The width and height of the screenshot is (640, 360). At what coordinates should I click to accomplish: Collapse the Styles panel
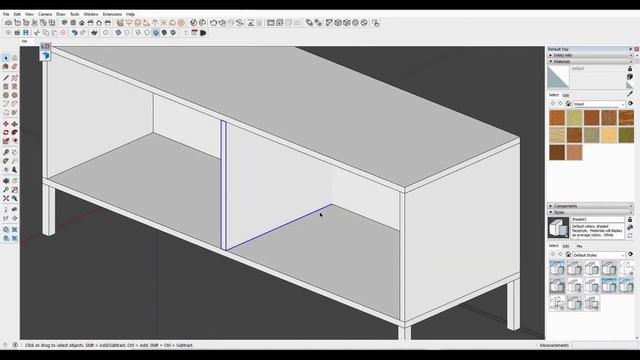(x=590, y=212)
